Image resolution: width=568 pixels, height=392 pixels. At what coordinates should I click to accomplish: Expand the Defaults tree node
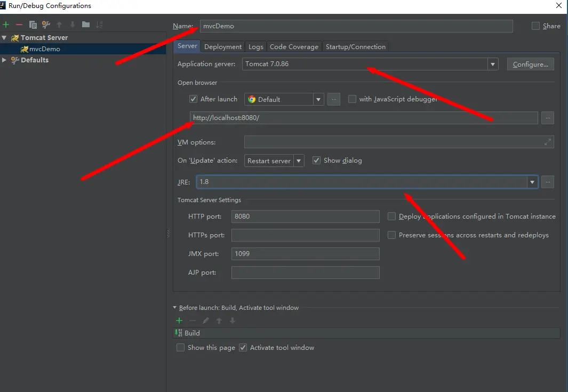(4, 60)
